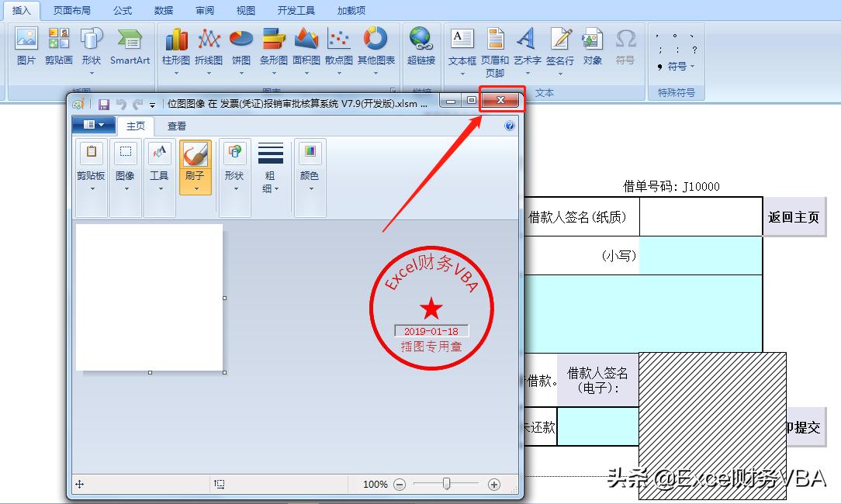Insert a column chart (柱形图)

[176, 50]
